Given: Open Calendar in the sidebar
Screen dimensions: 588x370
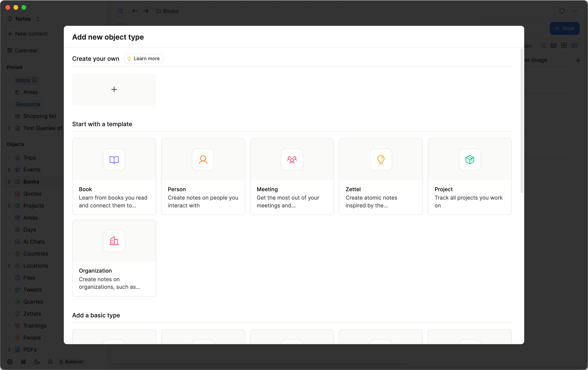Looking at the screenshot, I should [26, 50].
